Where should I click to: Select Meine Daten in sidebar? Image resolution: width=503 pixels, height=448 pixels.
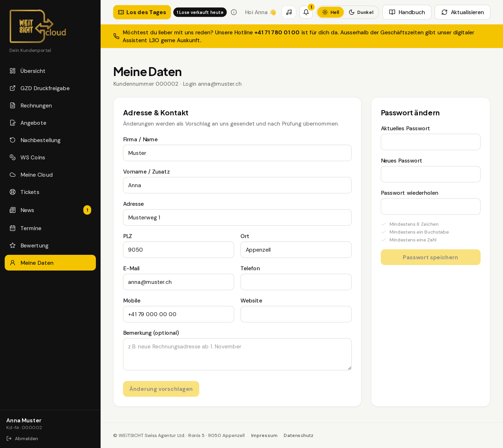click(50, 263)
